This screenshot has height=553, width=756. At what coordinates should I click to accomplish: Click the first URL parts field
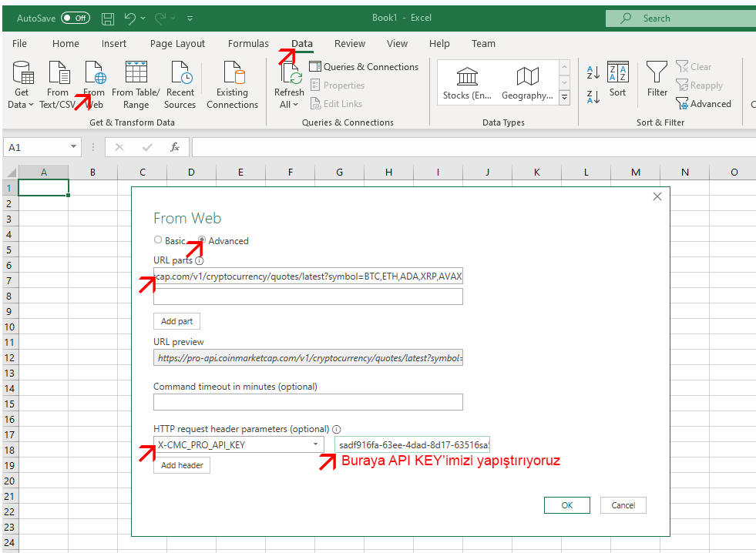click(308, 276)
